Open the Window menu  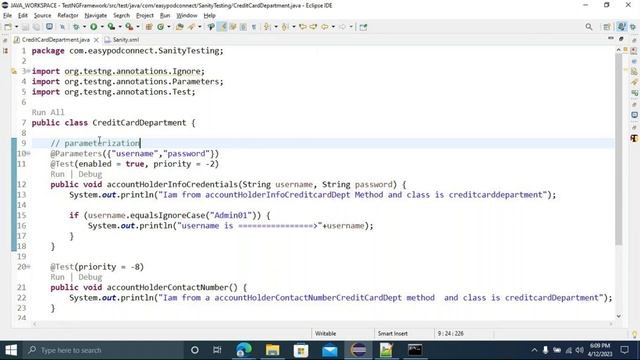click(x=187, y=16)
